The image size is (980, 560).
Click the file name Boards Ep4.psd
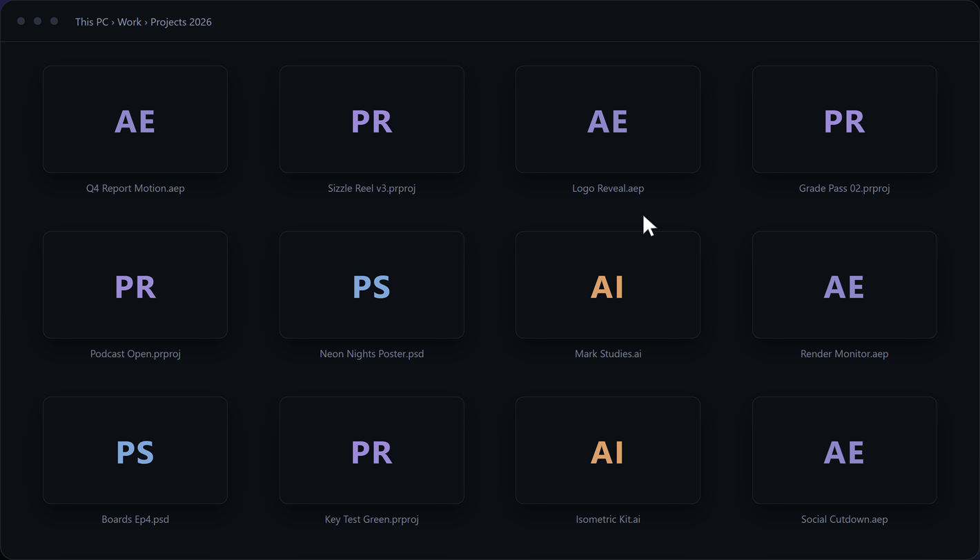coord(135,519)
